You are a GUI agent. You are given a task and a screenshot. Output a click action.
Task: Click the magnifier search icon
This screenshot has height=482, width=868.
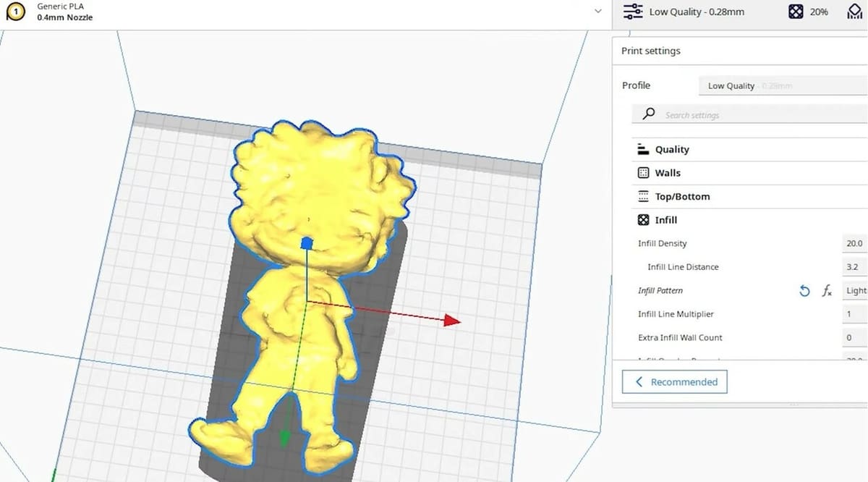pyautogui.click(x=649, y=114)
